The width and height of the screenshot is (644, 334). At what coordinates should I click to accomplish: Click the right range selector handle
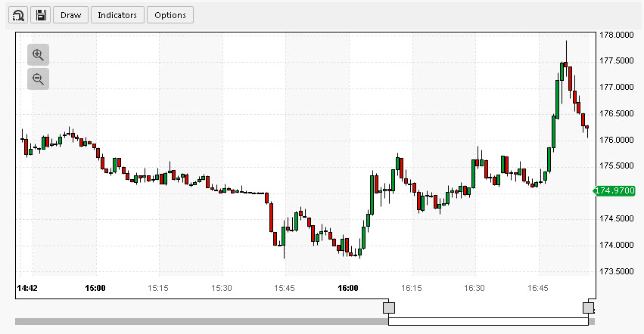coord(588,308)
